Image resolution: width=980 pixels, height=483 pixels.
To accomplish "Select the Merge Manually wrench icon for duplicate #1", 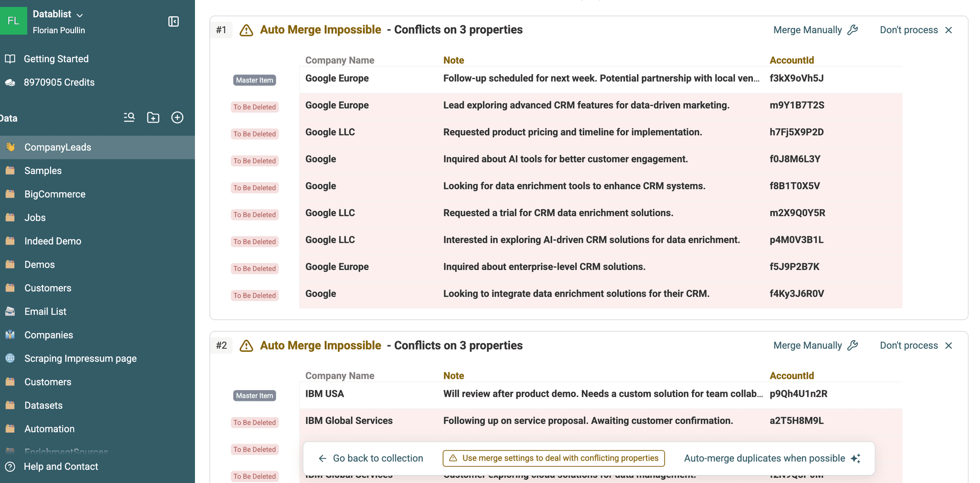I will 853,30.
